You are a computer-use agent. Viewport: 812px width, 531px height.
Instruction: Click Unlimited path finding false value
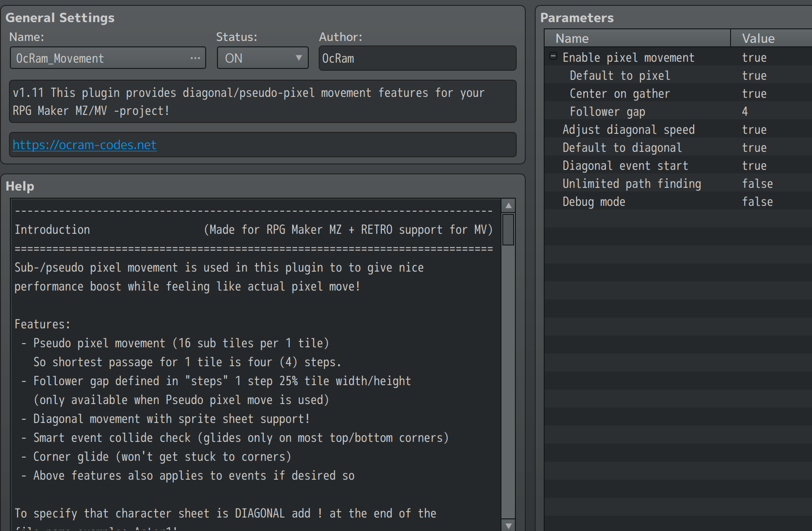758,183
